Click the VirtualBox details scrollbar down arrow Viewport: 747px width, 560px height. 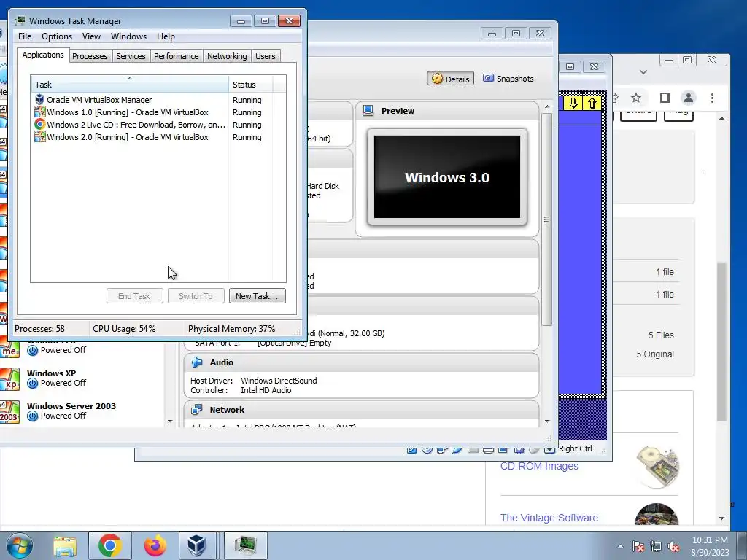coord(547,421)
